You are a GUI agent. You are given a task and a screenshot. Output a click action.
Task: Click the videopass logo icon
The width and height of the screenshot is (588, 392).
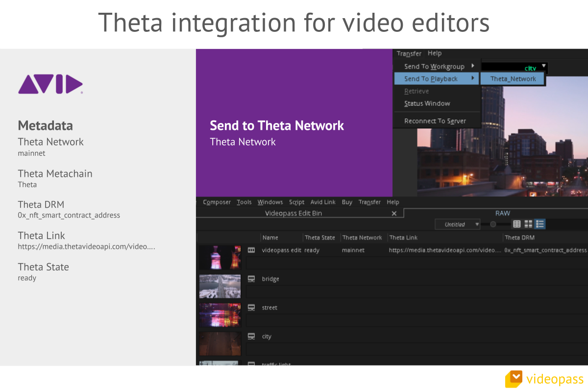click(x=514, y=379)
